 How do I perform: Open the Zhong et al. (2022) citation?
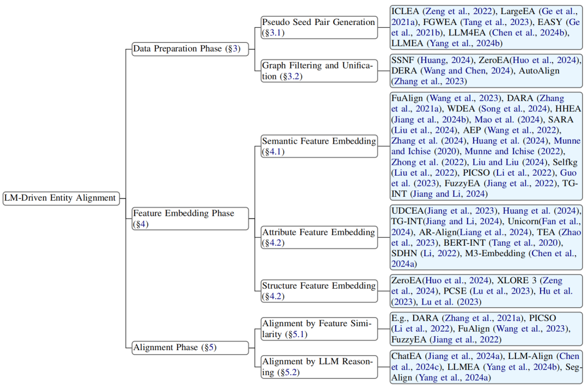pos(428,163)
